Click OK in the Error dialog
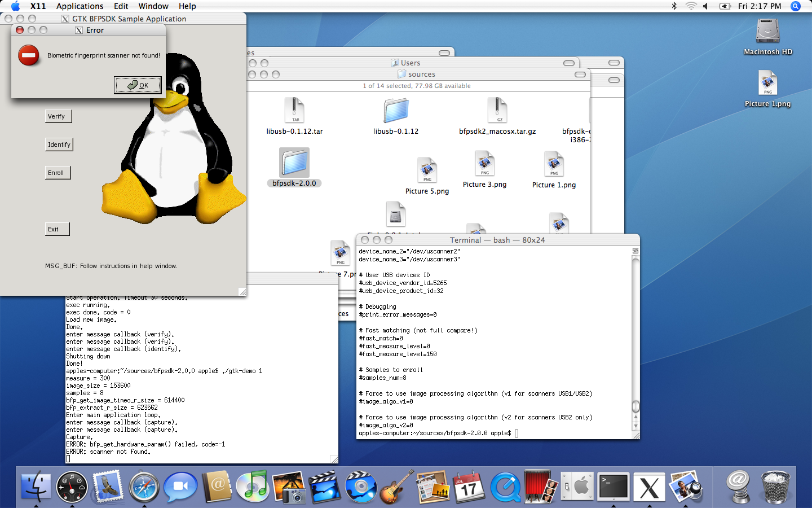 (138, 85)
